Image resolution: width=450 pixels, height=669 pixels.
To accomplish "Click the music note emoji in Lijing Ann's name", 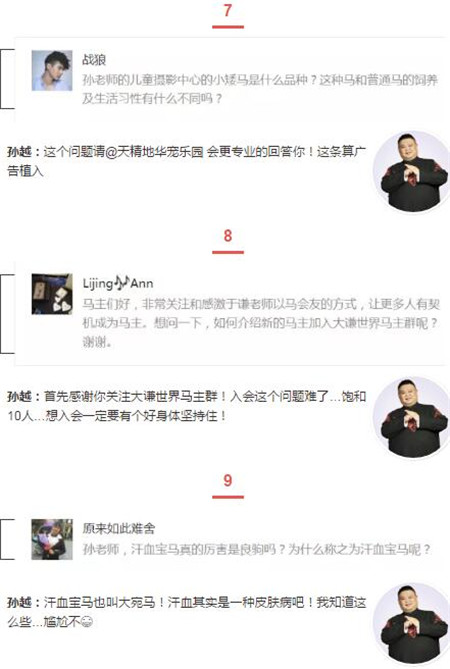I will click(122, 282).
